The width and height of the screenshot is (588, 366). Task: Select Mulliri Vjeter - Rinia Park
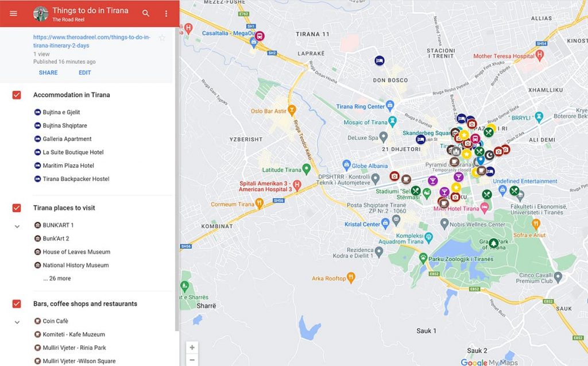click(x=74, y=348)
